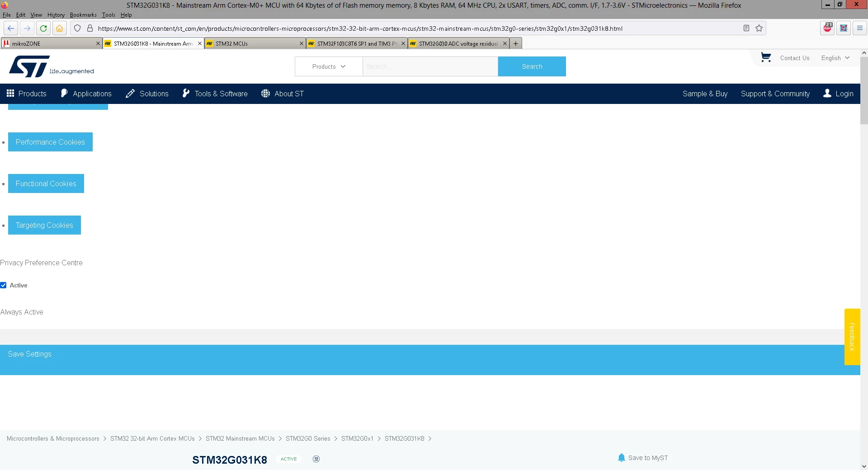Open Tools & Software navigation menu
Screen dimensions: 868x470
(215, 94)
